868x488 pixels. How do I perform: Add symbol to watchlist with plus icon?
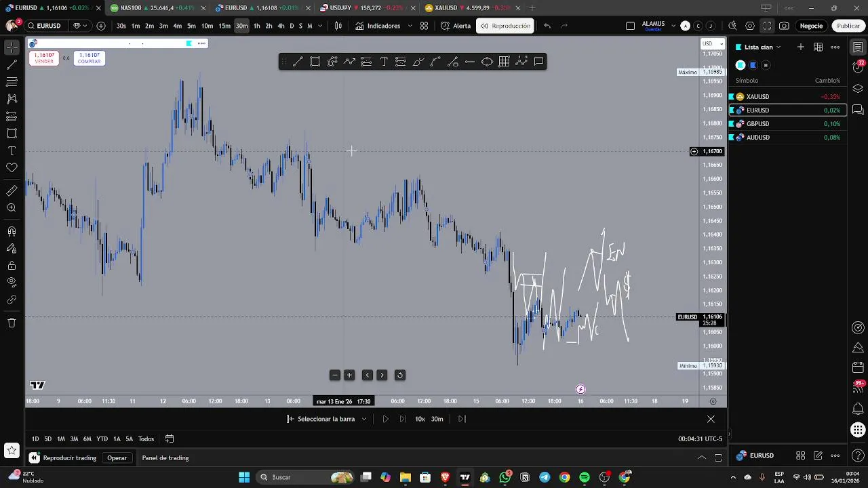(x=801, y=47)
